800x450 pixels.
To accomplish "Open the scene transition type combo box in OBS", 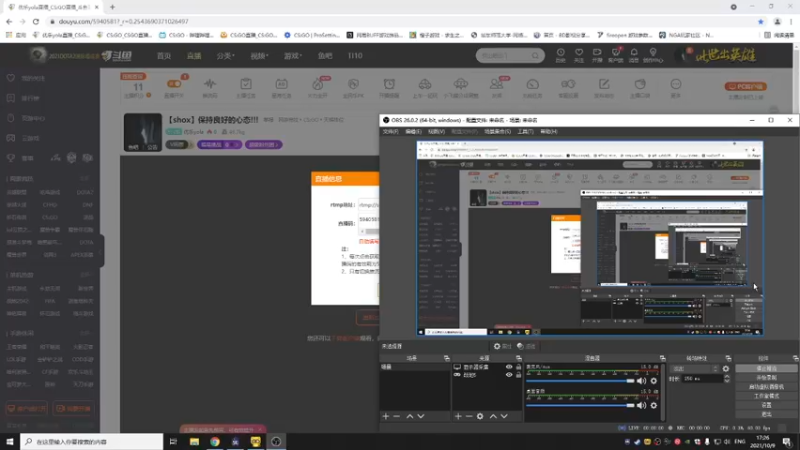I will pos(695,368).
